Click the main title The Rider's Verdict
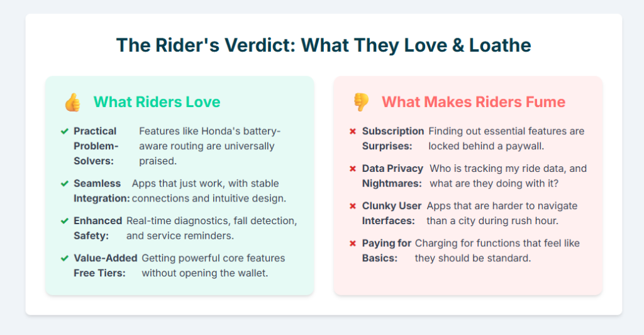This screenshot has height=335, width=644. coord(323,45)
